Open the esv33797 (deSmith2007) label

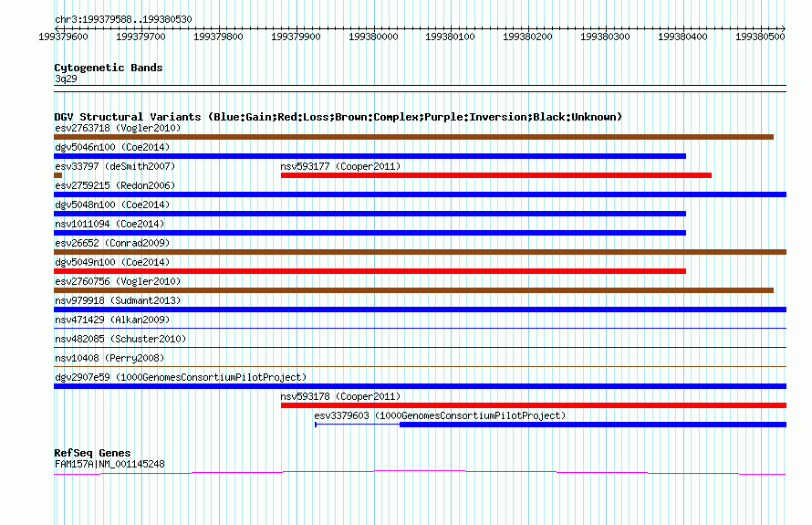tap(115, 166)
